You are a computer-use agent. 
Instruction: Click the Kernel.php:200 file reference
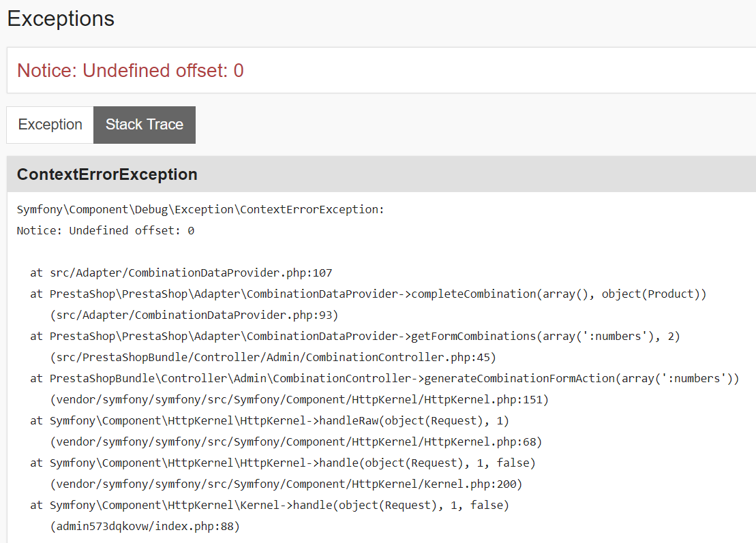[x=286, y=484]
